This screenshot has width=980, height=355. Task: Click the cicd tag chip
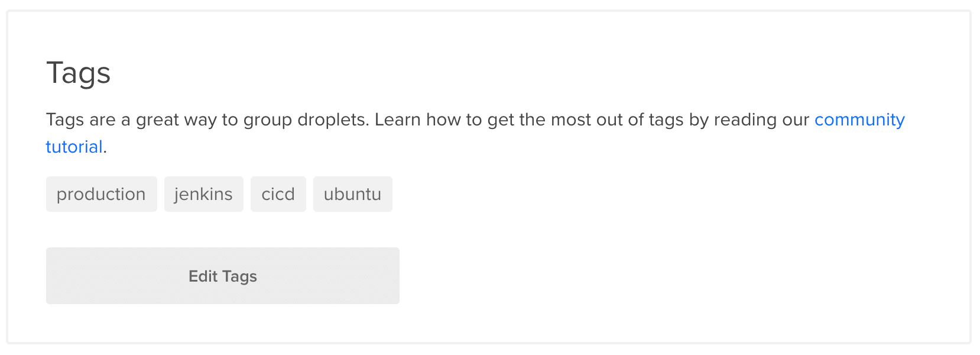point(278,194)
